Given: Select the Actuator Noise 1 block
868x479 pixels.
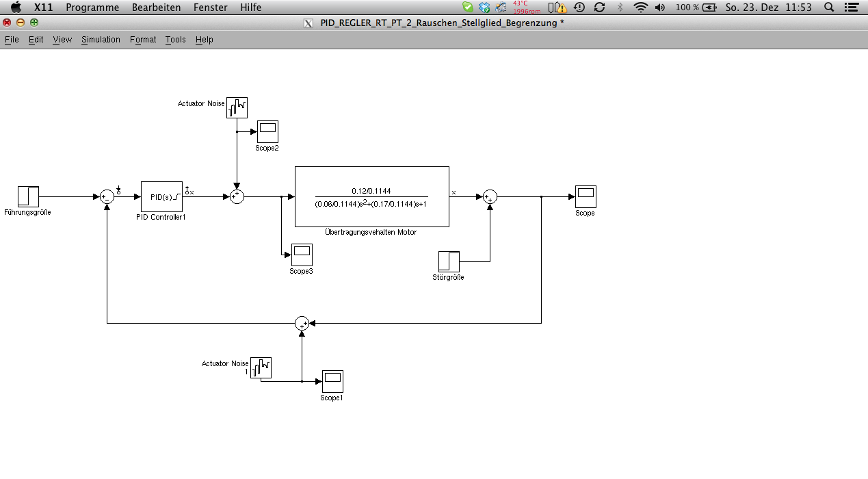Looking at the screenshot, I should click(x=261, y=367).
